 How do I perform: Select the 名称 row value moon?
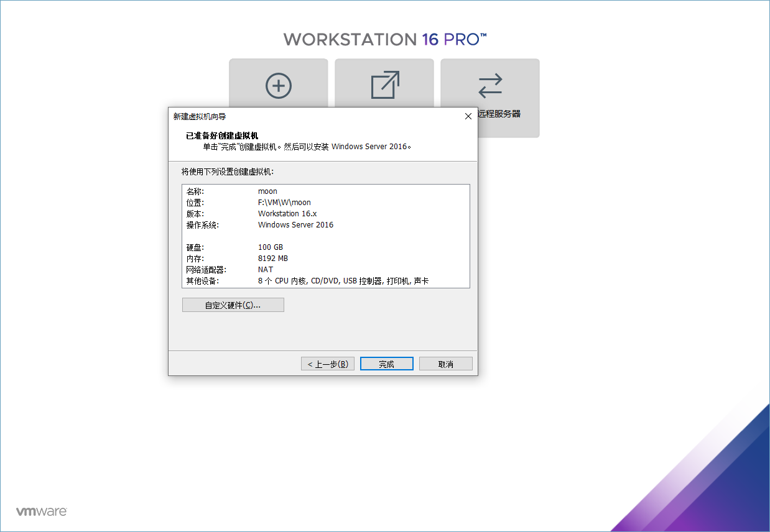(x=267, y=191)
